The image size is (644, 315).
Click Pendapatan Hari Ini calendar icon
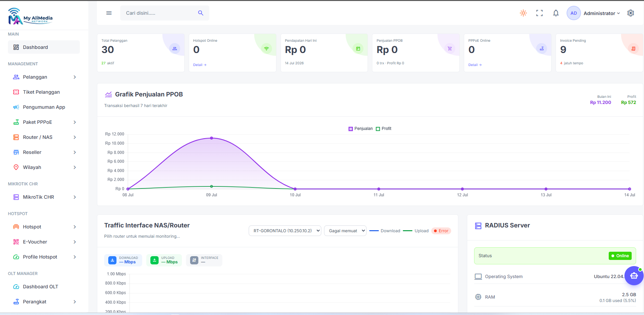click(x=358, y=49)
